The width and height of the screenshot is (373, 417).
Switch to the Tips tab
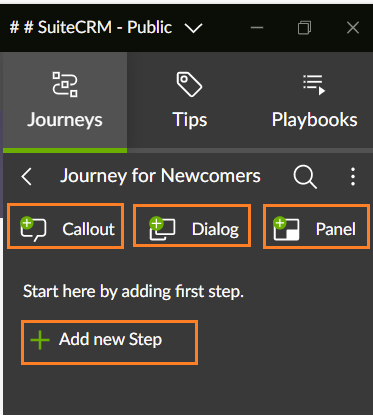pos(189,100)
